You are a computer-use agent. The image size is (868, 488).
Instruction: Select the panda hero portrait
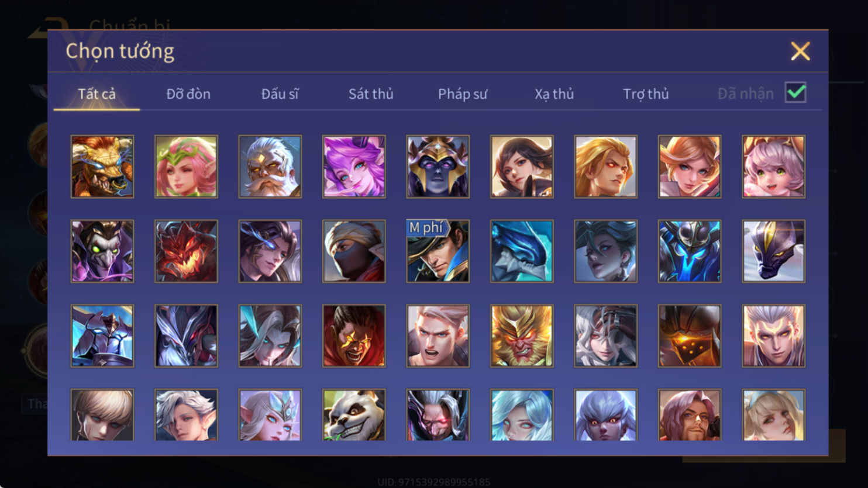coord(354,414)
